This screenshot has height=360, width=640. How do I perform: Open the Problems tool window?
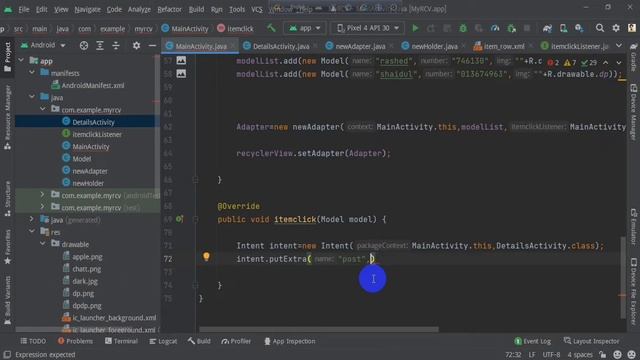click(75, 341)
